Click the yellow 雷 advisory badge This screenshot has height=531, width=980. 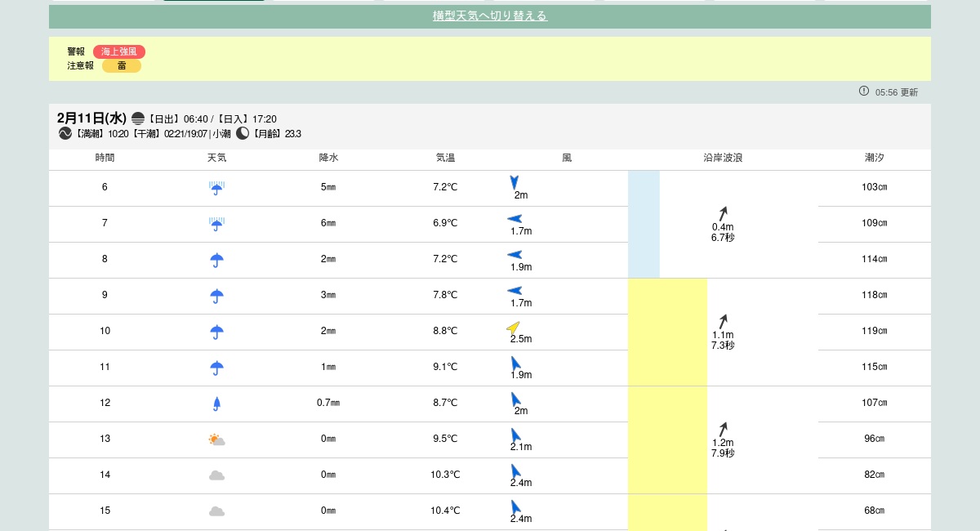pos(122,66)
